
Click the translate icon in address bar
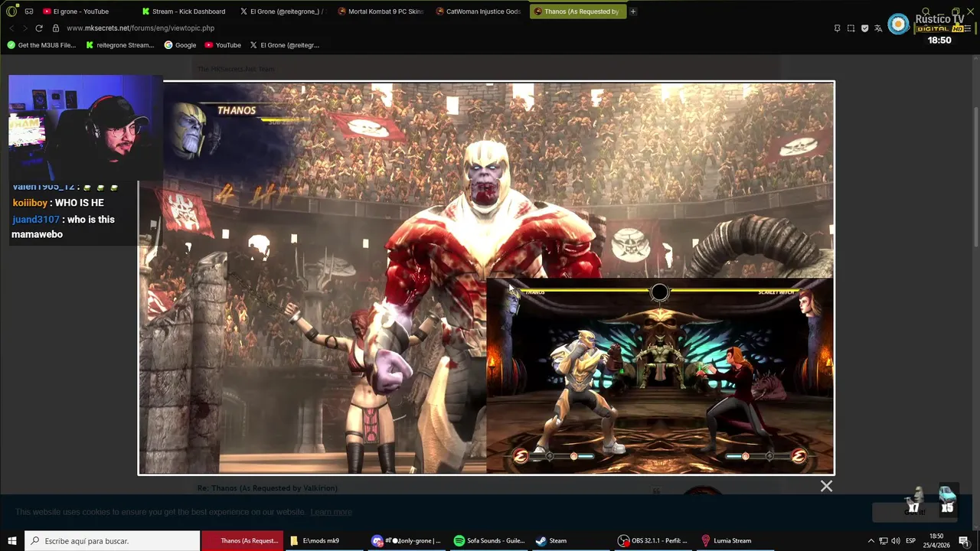coord(878,28)
